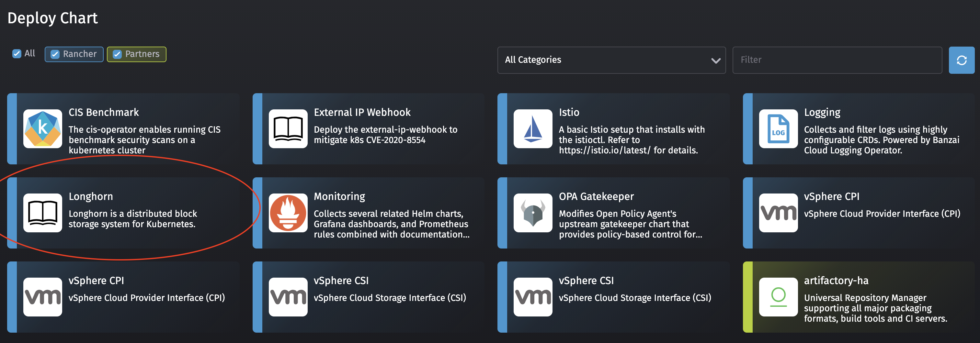
Task: Toggle the Rancher filter checkbox
Action: [x=55, y=54]
